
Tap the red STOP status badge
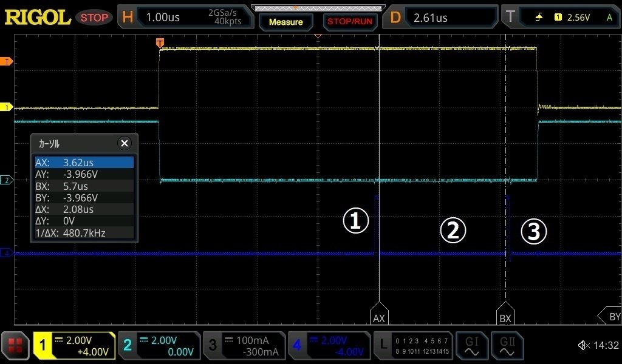click(x=94, y=18)
